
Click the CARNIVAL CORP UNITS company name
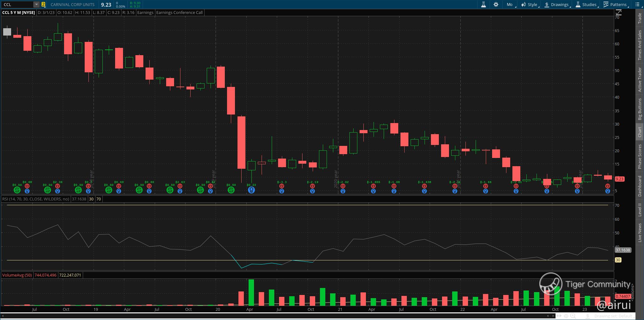pyautogui.click(x=73, y=4)
